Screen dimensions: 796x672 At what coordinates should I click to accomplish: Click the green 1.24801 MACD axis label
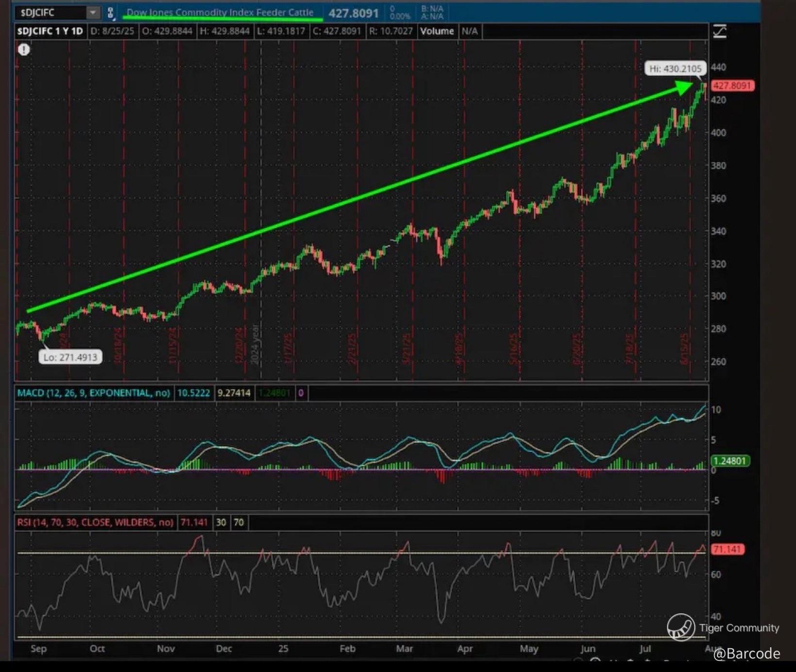tap(730, 461)
